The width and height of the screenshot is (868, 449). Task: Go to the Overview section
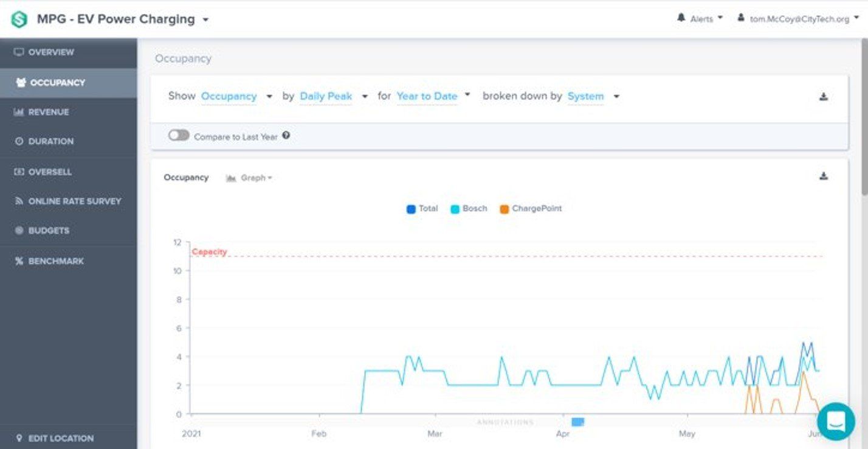[68, 52]
